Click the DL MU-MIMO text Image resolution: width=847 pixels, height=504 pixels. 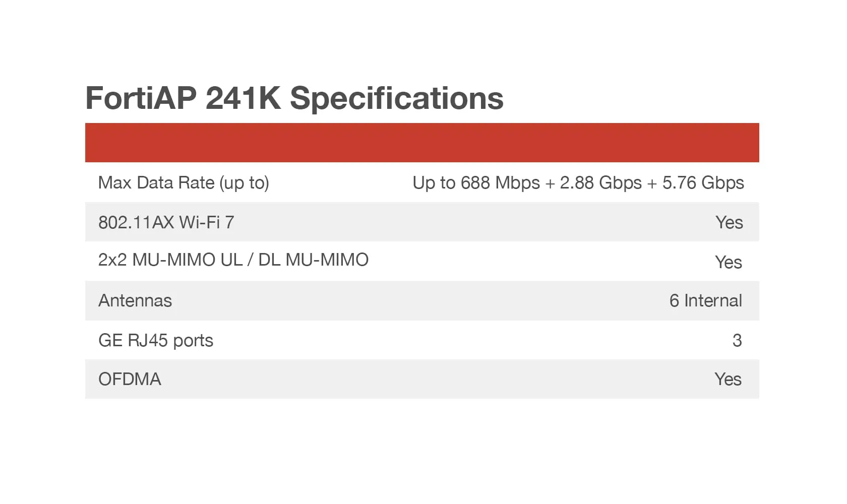313,260
